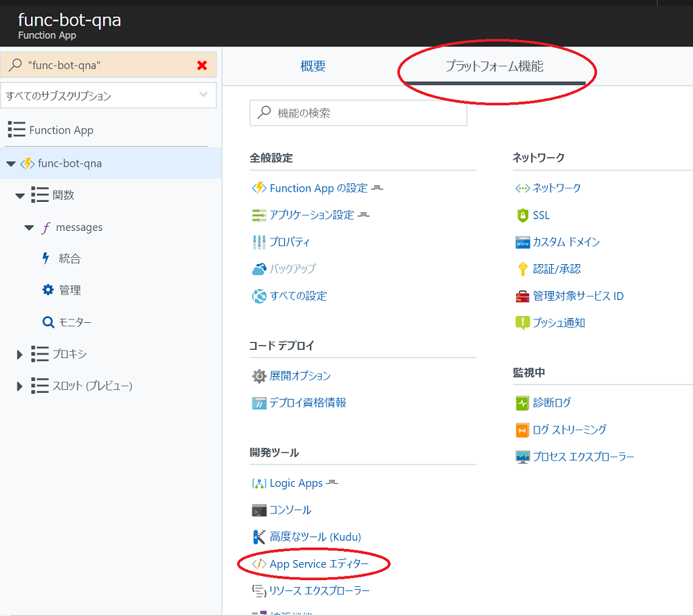
Task: Click the デプロイ資格情報 icon
Action: 259,404
